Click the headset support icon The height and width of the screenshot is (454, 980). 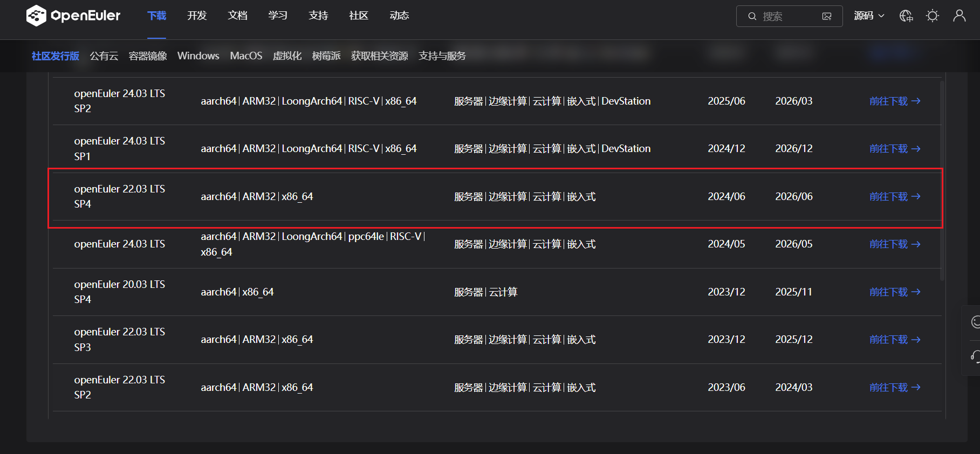pos(975,356)
